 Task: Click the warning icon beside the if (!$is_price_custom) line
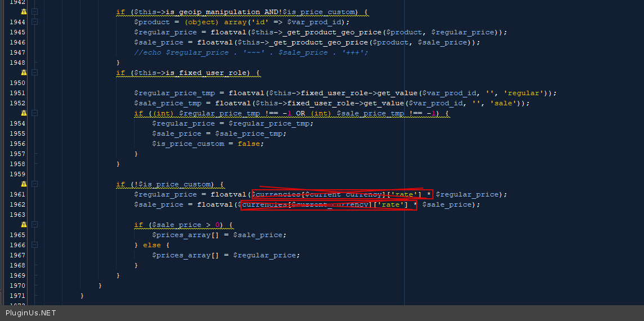click(24, 184)
